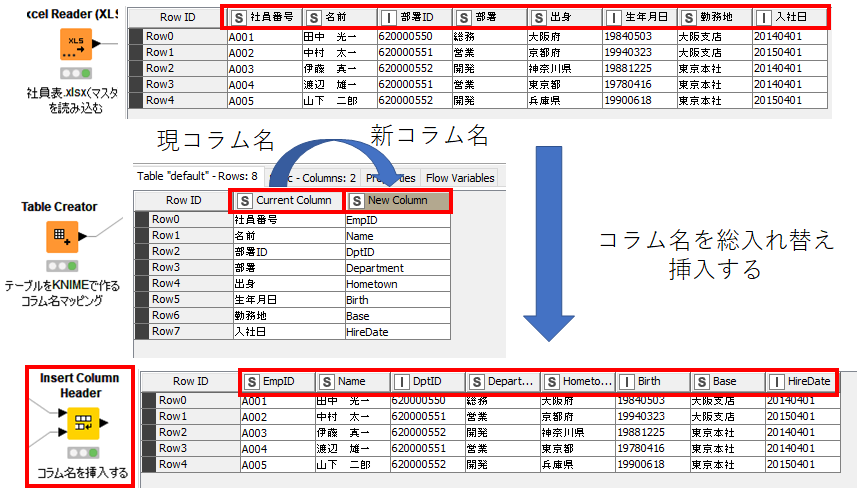The height and width of the screenshot is (488, 857).
Task: Click cell A003 in the top table
Action: 265,69
